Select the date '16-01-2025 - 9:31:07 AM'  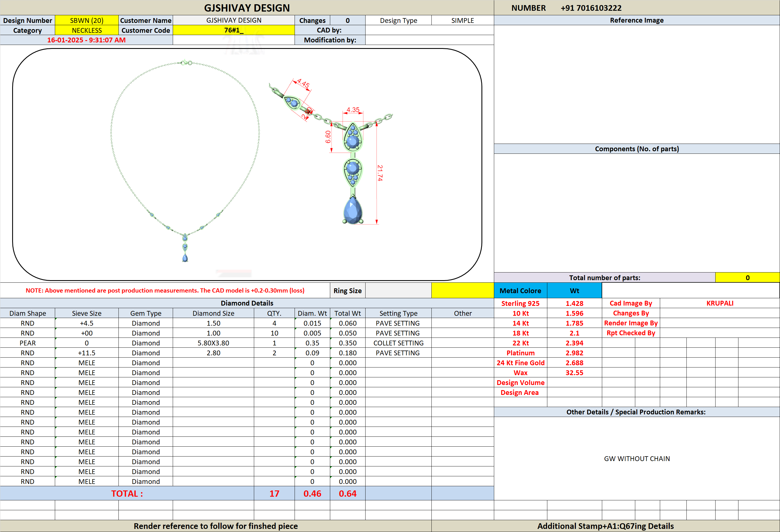86,40
